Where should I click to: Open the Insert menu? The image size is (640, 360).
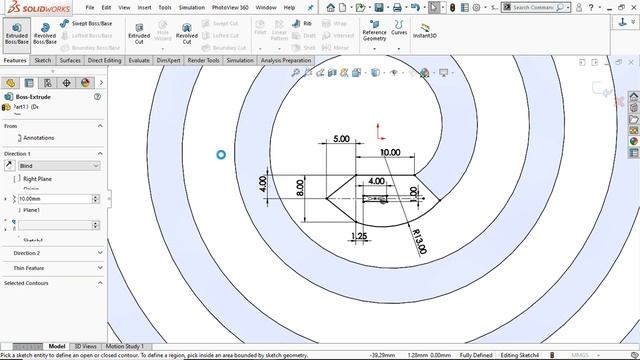(x=144, y=7)
